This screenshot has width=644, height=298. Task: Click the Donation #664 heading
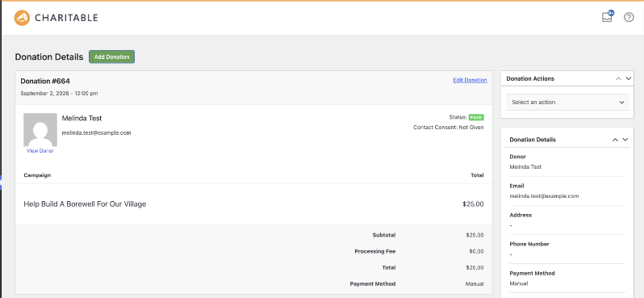(x=45, y=81)
